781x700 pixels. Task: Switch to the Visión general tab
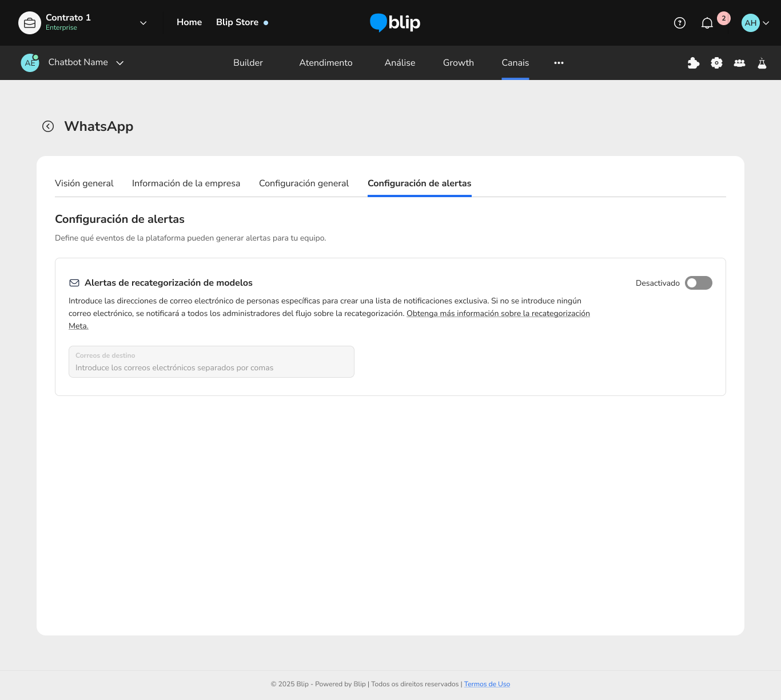pyautogui.click(x=84, y=183)
